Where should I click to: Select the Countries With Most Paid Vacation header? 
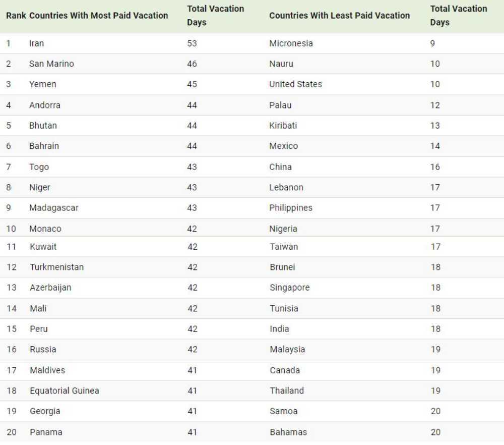(98, 16)
